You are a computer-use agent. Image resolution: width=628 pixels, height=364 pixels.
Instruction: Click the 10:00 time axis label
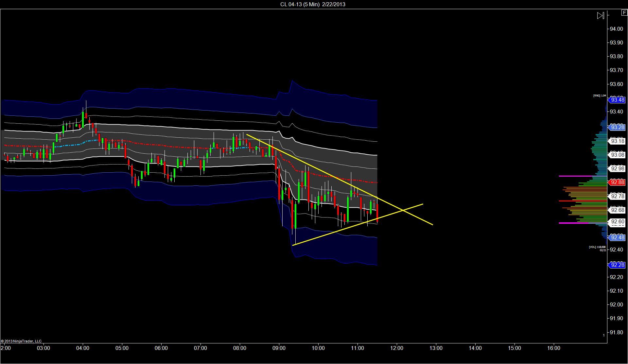coord(318,348)
